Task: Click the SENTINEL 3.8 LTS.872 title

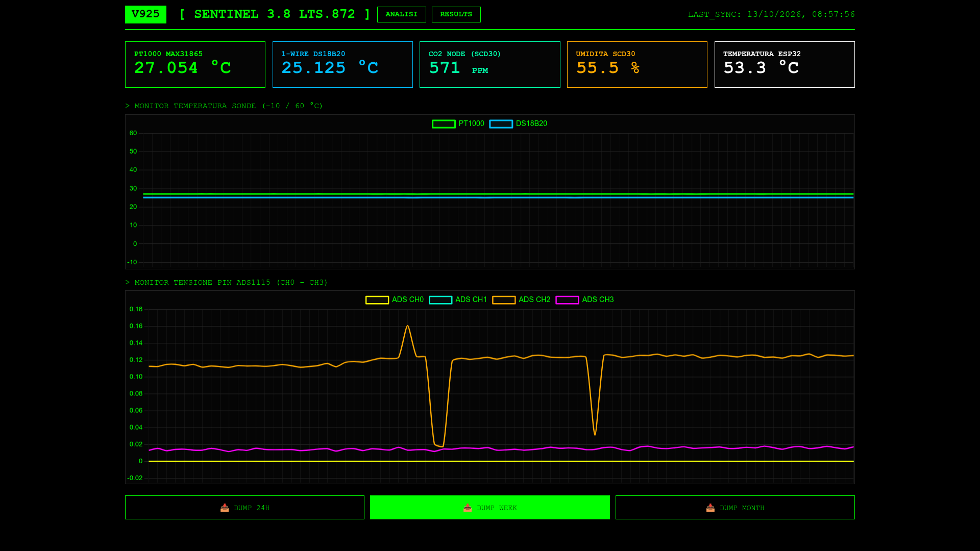Action: tap(275, 14)
